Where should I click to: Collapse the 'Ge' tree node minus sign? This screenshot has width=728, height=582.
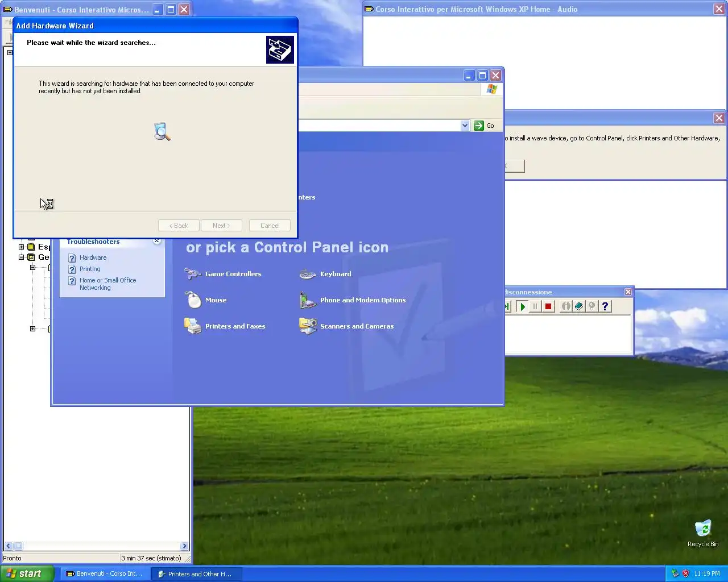click(x=21, y=257)
